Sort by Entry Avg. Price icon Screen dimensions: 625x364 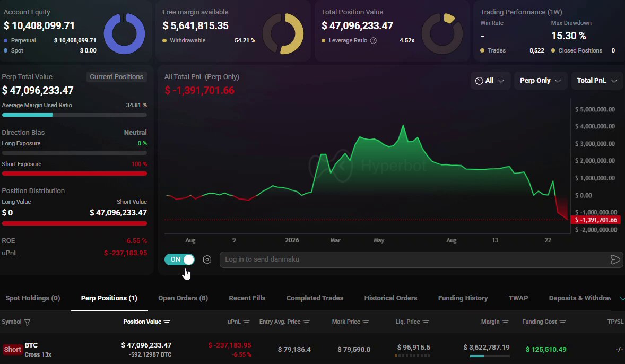[x=306, y=322]
